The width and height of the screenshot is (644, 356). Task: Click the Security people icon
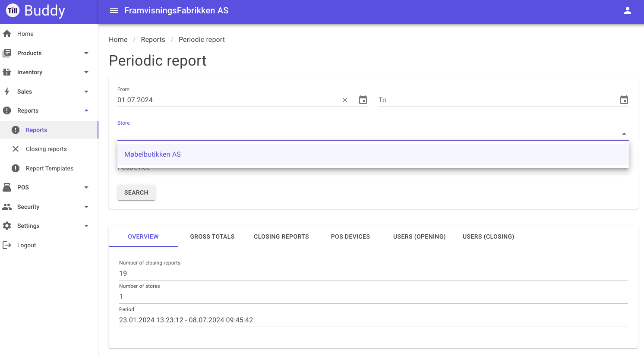(x=7, y=207)
